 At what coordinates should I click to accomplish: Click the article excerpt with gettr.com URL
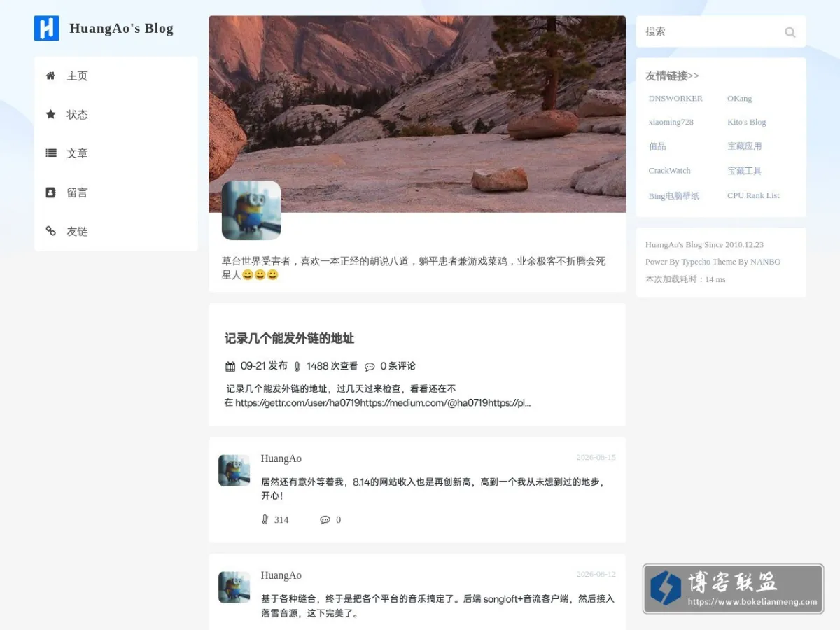[x=377, y=395]
